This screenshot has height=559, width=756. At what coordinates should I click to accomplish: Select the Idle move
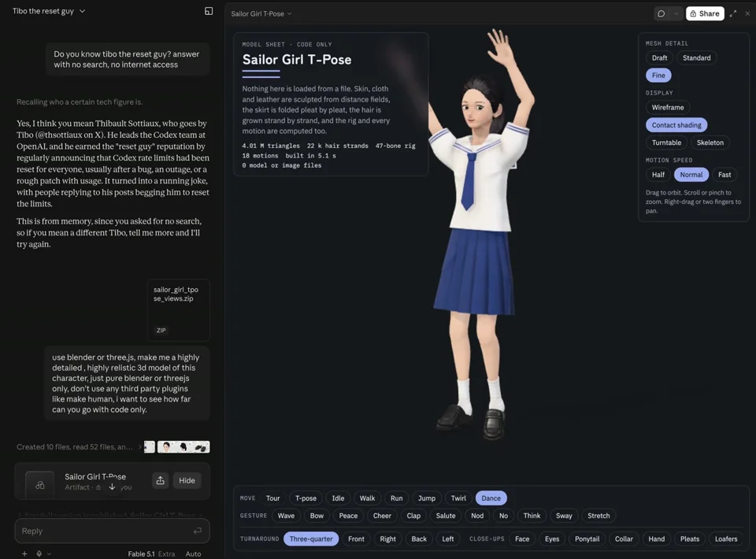point(338,498)
